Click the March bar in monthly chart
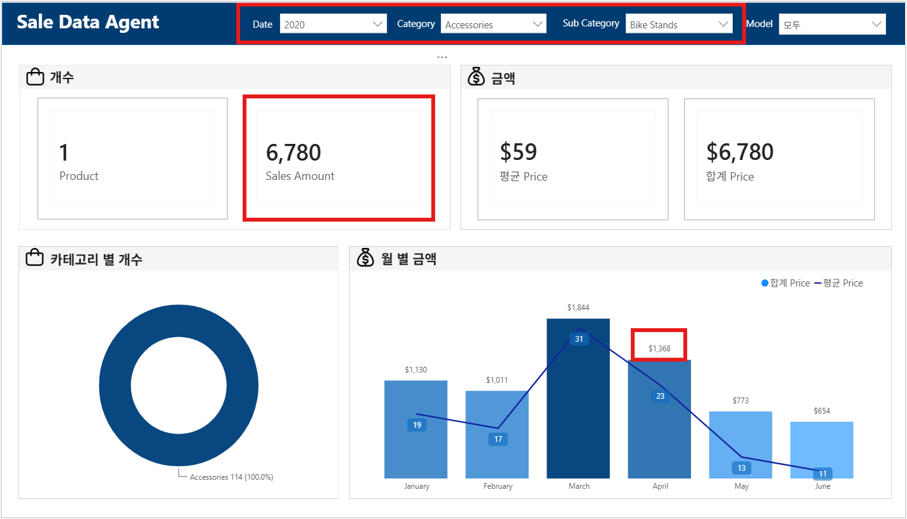 coord(578,399)
